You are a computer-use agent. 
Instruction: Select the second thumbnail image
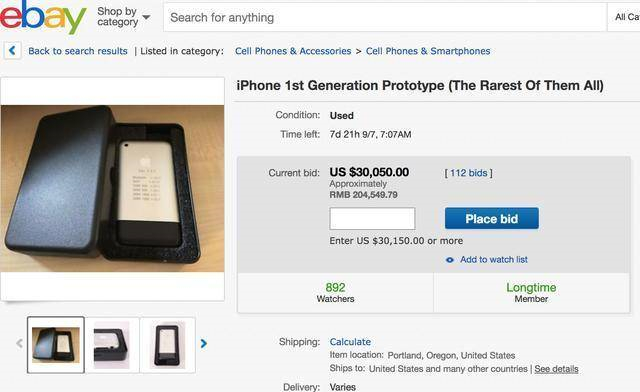112,345
